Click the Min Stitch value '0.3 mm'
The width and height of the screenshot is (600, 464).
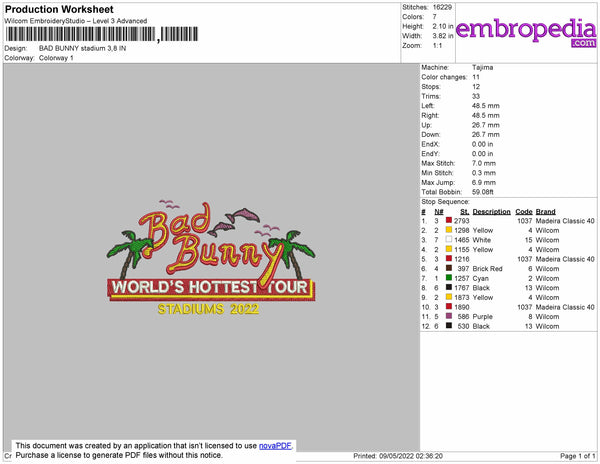coord(484,173)
